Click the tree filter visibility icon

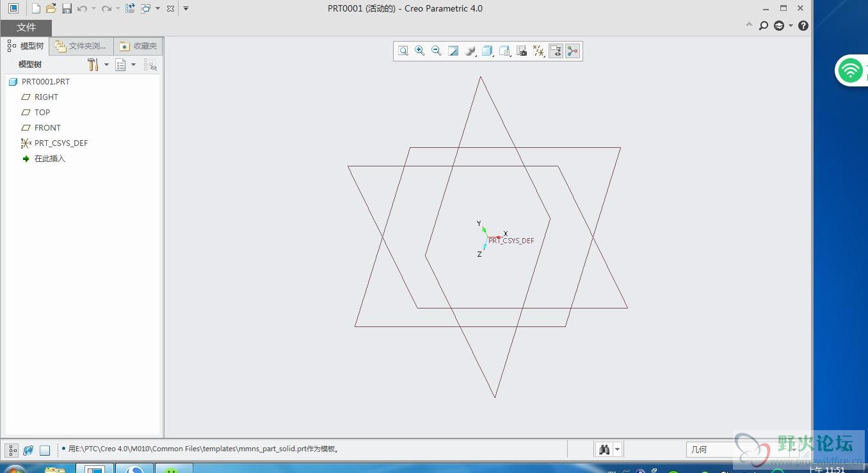coord(150,65)
